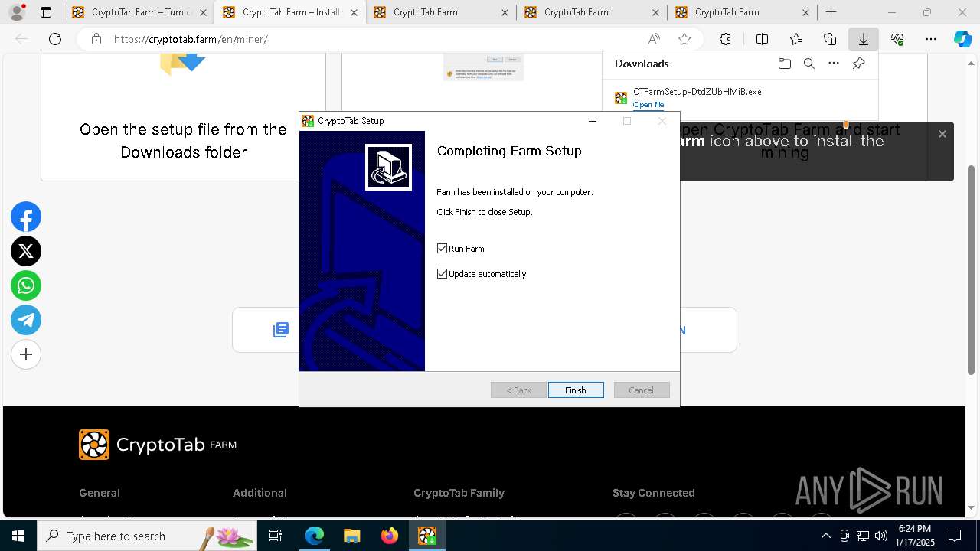This screenshot has height=551, width=980.
Task: Open Edge from taskbar
Action: 315,536
